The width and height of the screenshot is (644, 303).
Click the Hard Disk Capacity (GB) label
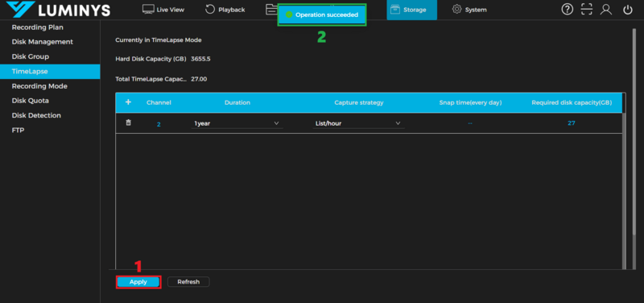tap(151, 59)
